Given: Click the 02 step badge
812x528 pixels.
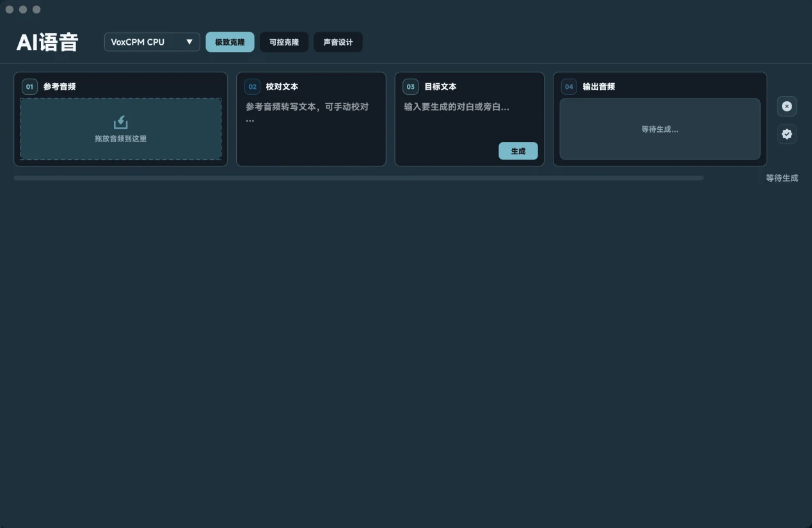Looking at the screenshot, I should 252,86.
